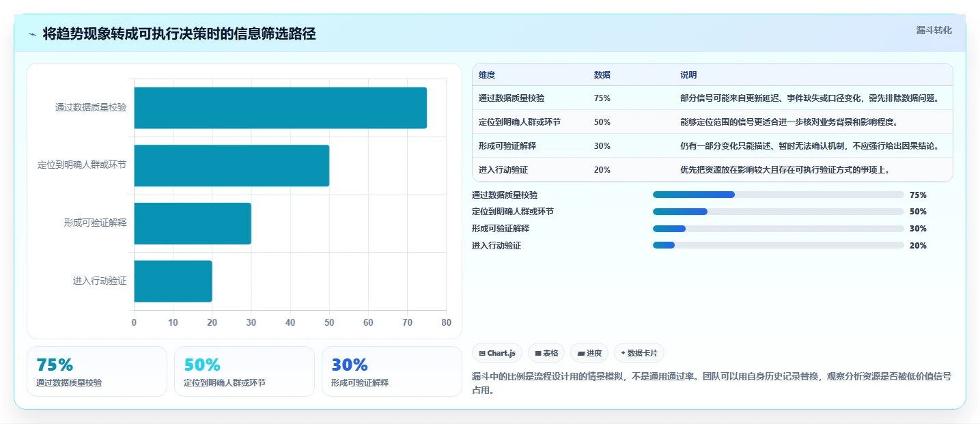Click the 50% progress bar for 定位到明确人群或环节

[779, 212]
